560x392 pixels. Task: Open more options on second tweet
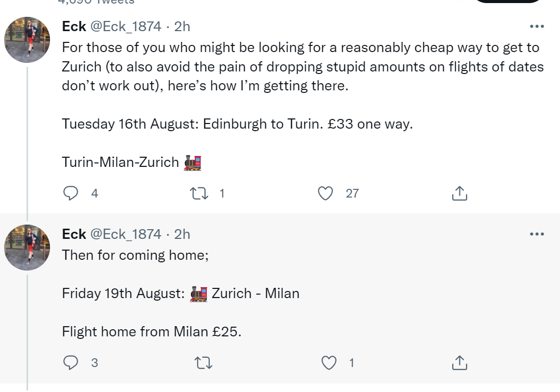pyautogui.click(x=537, y=234)
